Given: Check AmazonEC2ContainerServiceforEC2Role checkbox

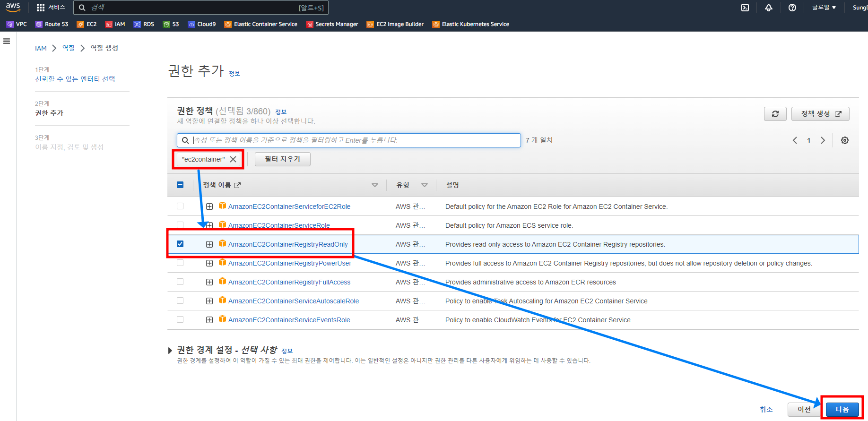Looking at the screenshot, I should (180, 206).
